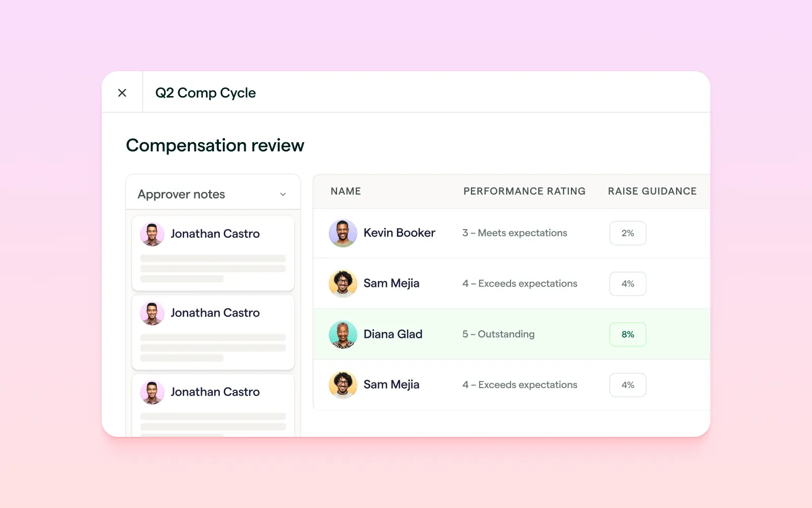This screenshot has width=812, height=508.
Task: Click Jonathan Castro's avatar on the third note
Action: [152, 392]
